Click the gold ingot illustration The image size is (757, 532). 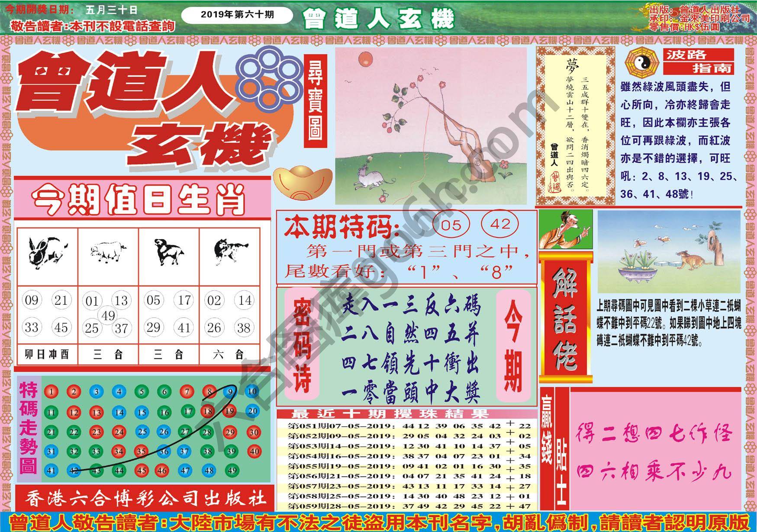click(302, 184)
